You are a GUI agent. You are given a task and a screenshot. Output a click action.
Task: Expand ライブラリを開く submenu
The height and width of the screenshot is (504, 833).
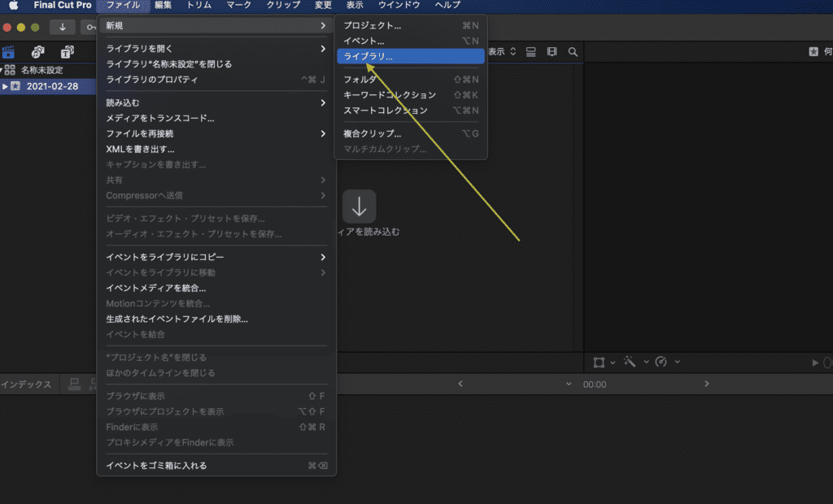[x=216, y=49]
